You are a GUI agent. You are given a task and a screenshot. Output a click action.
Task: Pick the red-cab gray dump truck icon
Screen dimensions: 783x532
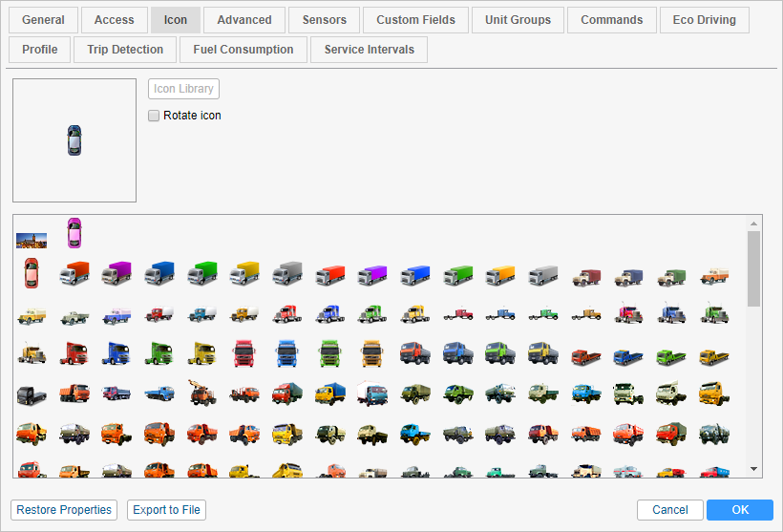pyautogui.click(x=415, y=353)
